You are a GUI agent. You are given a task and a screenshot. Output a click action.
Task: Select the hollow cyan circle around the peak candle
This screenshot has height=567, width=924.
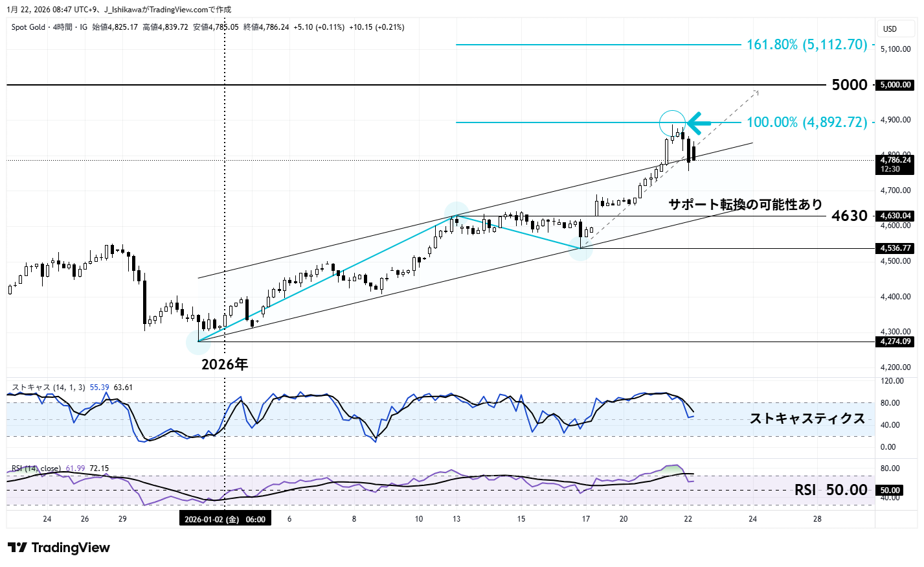(672, 123)
